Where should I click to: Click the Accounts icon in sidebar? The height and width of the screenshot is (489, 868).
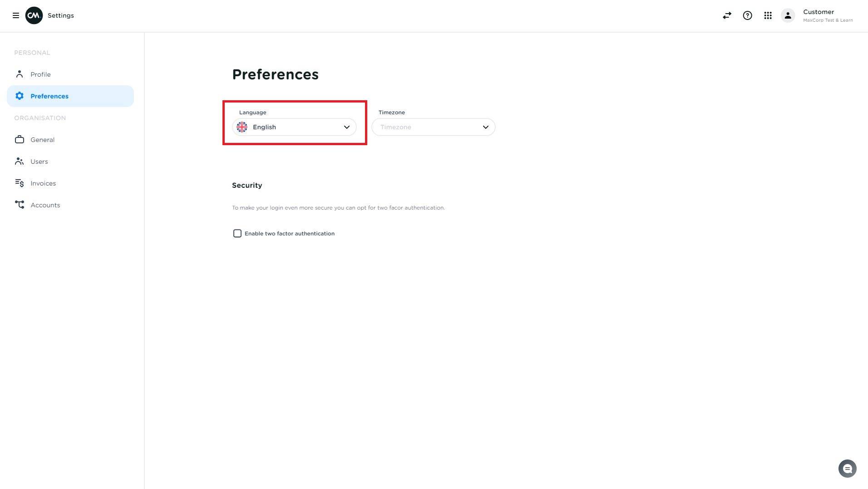point(20,205)
